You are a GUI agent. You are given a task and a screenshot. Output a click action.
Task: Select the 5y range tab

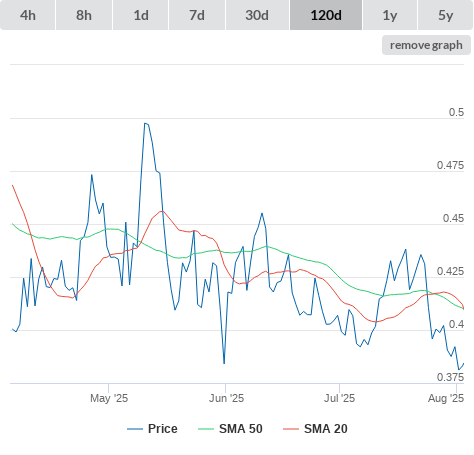coord(446,15)
